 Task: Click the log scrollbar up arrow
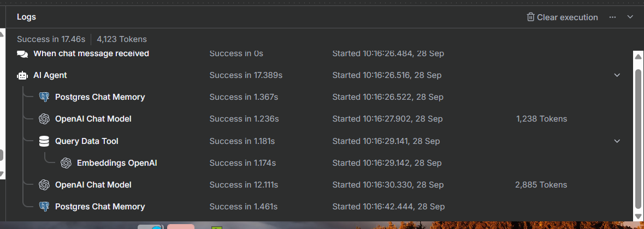pyautogui.click(x=637, y=56)
